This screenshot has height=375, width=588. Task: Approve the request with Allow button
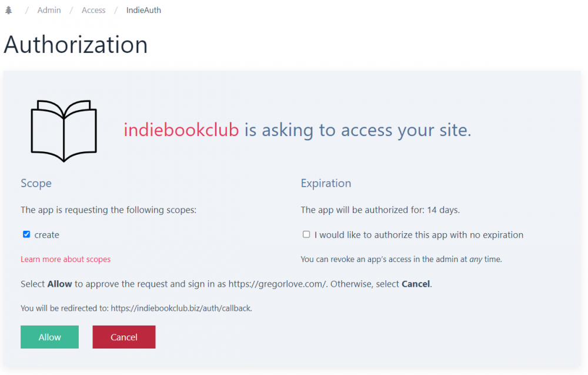49,337
